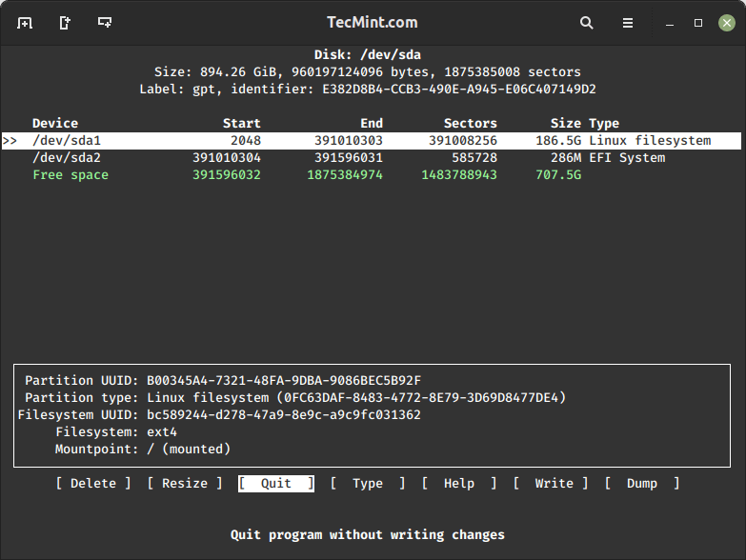This screenshot has width=746, height=560.
Task: Open the hamburger menu
Action: click(628, 23)
